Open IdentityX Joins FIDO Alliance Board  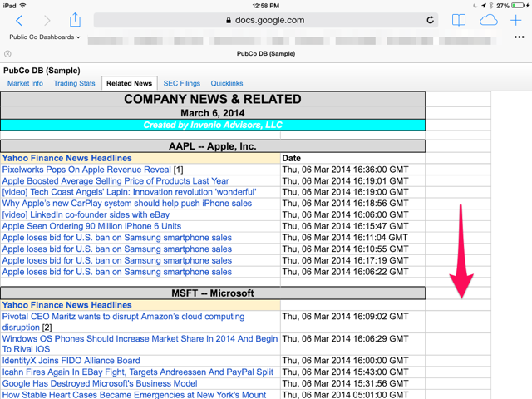(x=71, y=361)
